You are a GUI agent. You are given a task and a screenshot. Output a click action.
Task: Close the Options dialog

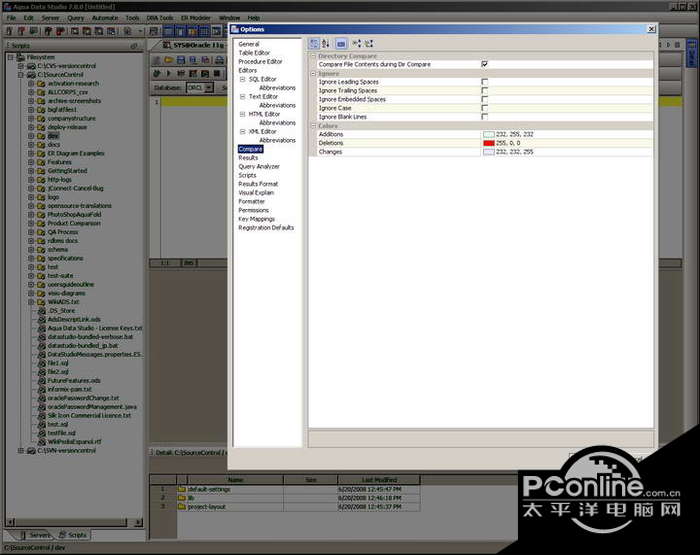(x=651, y=29)
